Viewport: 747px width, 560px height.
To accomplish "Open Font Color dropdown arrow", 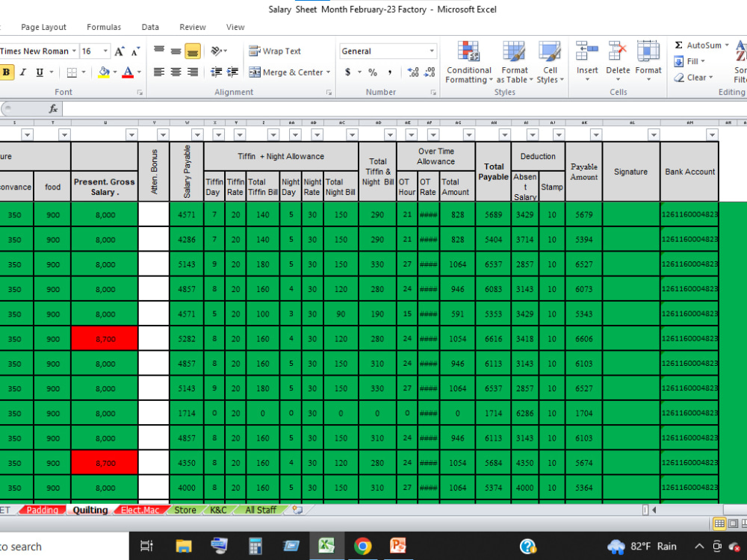I will click(x=139, y=72).
